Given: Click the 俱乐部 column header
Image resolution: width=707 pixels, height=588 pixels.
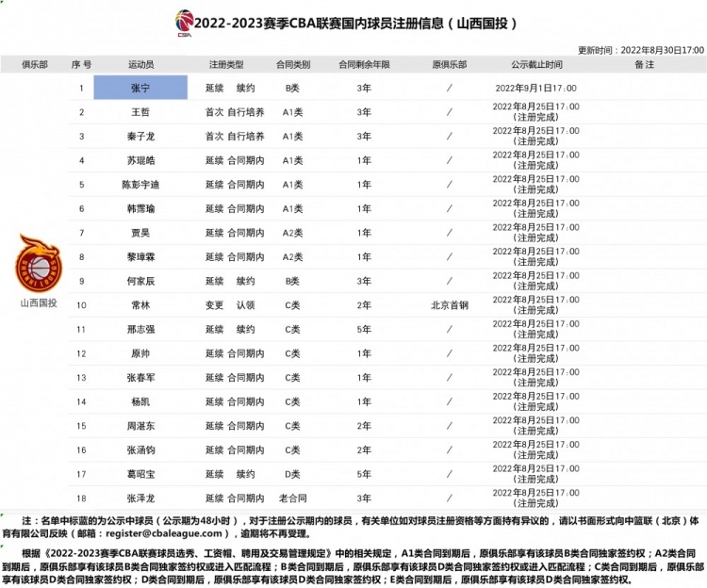Looking at the screenshot, I should (x=35, y=64).
